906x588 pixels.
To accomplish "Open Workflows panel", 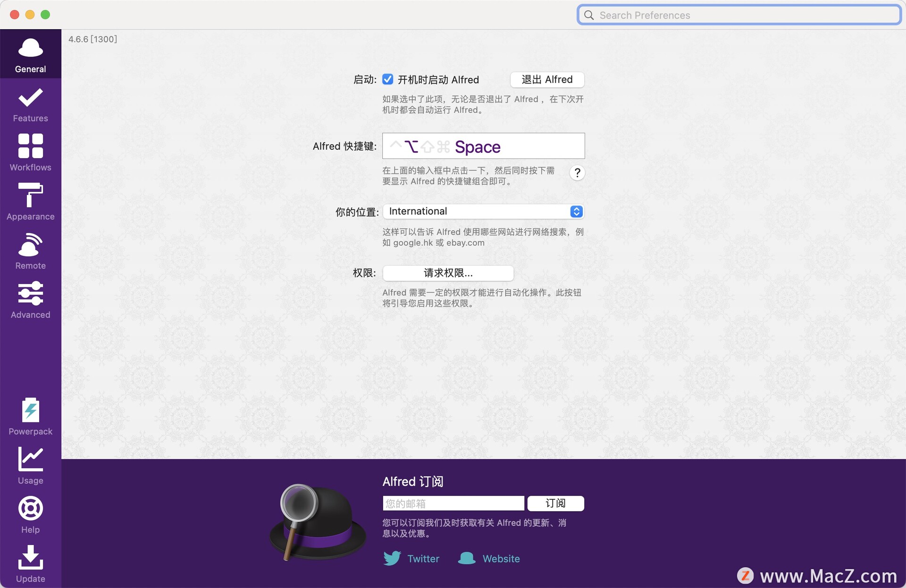I will pyautogui.click(x=30, y=152).
